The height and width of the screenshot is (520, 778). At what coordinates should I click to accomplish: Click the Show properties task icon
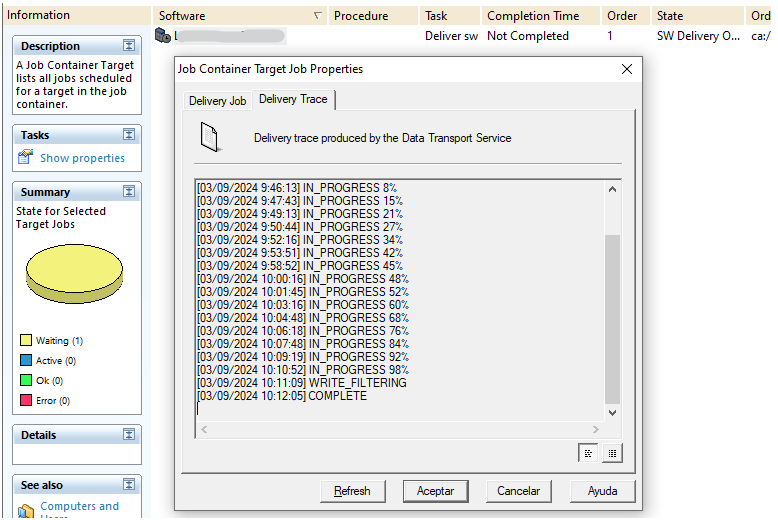[25, 157]
